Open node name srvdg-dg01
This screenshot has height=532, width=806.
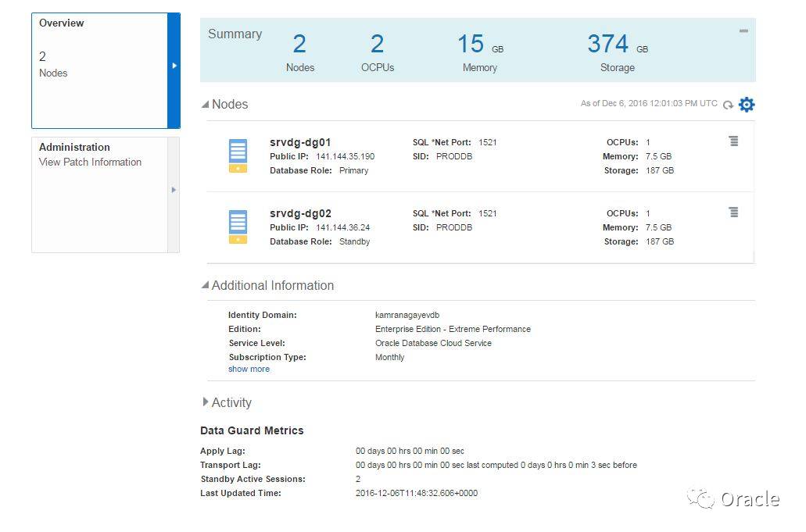[x=300, y=142]
